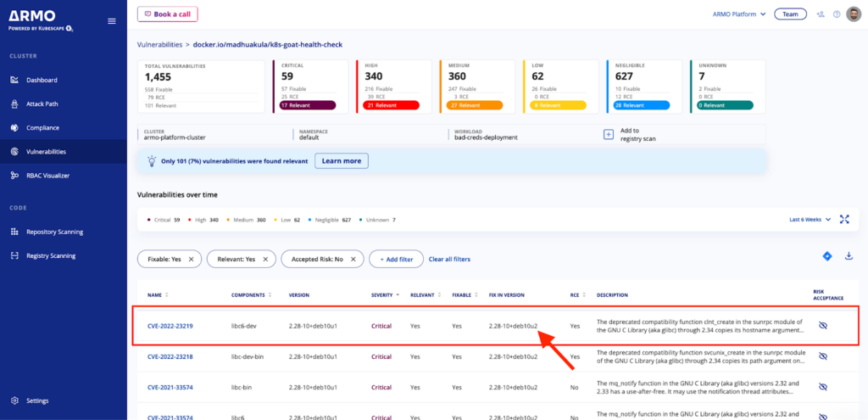Sort by NAME column
This screenshot has width=868, height=420.
point(158,295)
